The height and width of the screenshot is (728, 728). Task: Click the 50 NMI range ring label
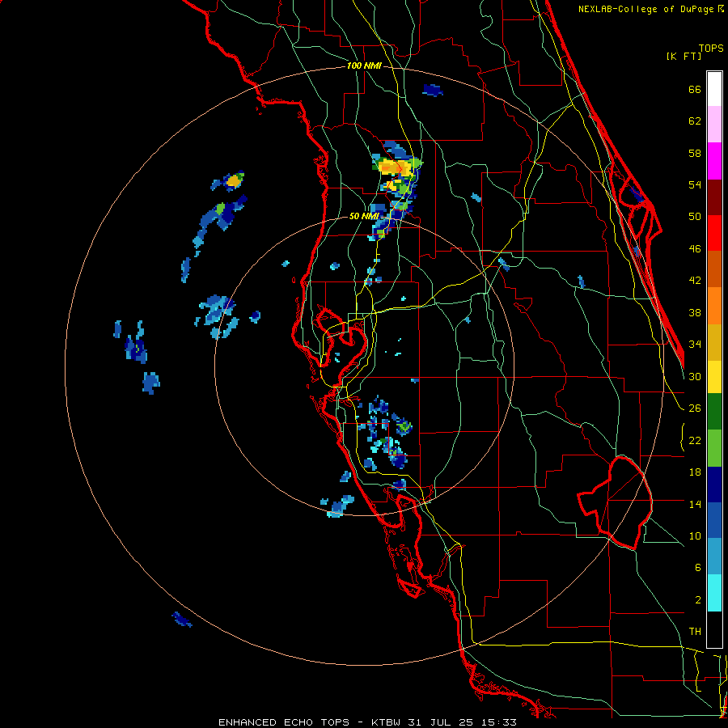point(364,216)
